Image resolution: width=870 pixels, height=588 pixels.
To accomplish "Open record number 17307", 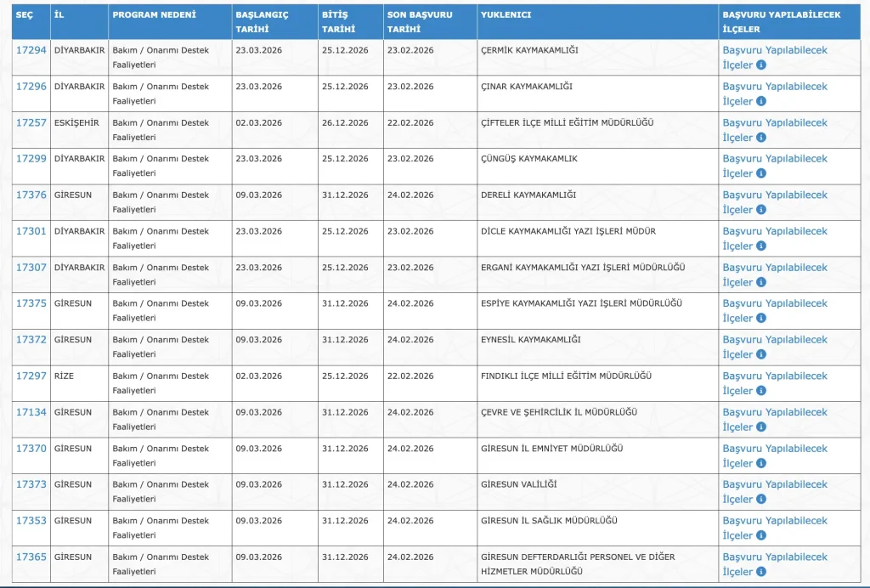I will [31, 268].
